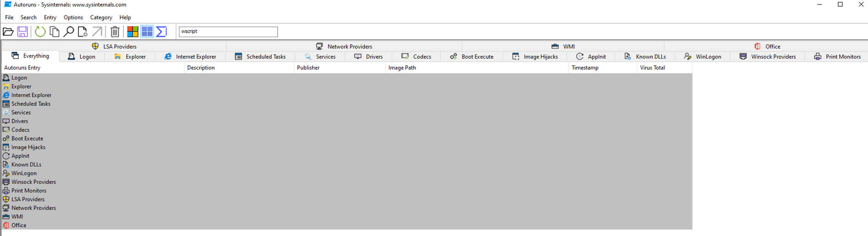Switch to the Internet Explorer tab
This screenshot has width=868, height=236.
(190, 57)
